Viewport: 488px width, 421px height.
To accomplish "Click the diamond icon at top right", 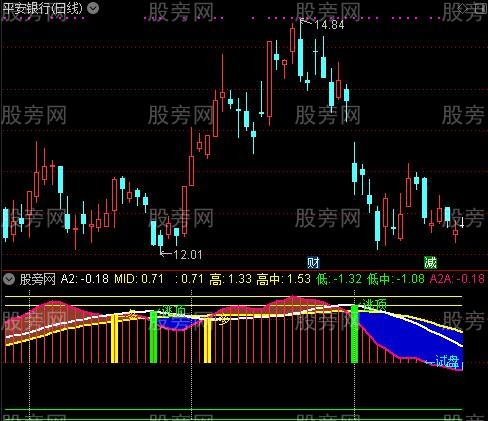I will (x=463, y=9).
